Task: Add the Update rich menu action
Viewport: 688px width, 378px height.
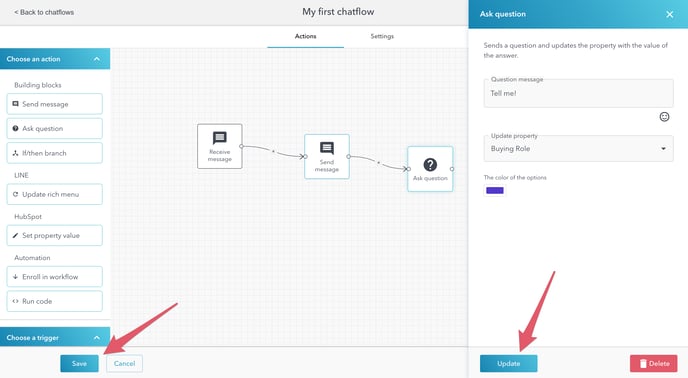Action: tap(55, 194)
